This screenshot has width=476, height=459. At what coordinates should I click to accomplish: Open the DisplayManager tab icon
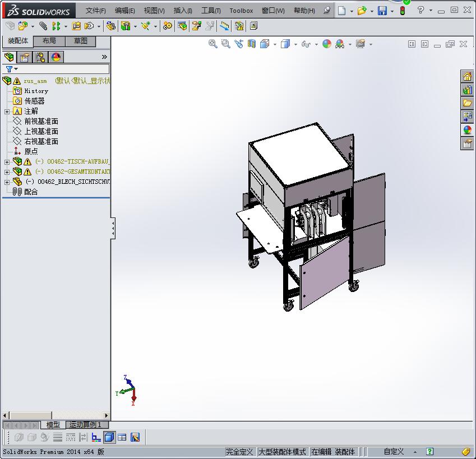coord(56,57)
